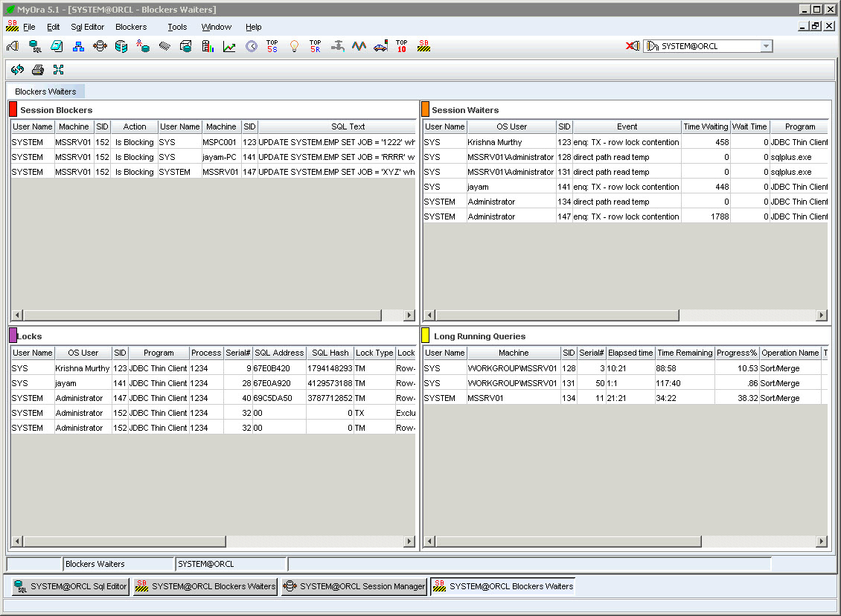Open the SQL editor toolbar icon

[35, 46]
